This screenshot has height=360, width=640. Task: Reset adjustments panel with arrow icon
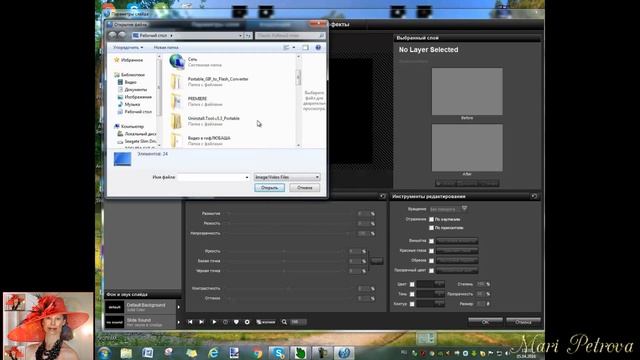[382, 196]
